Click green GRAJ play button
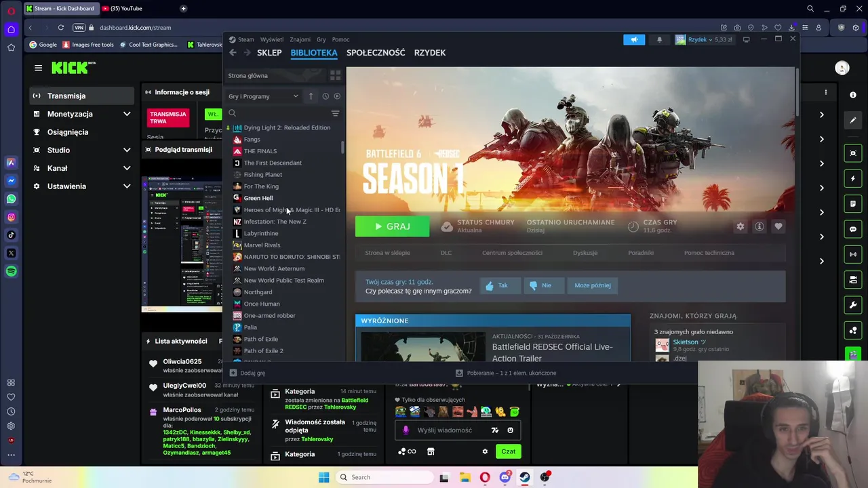This screenshot has width=868, height=488. click(x=392, y=226)
